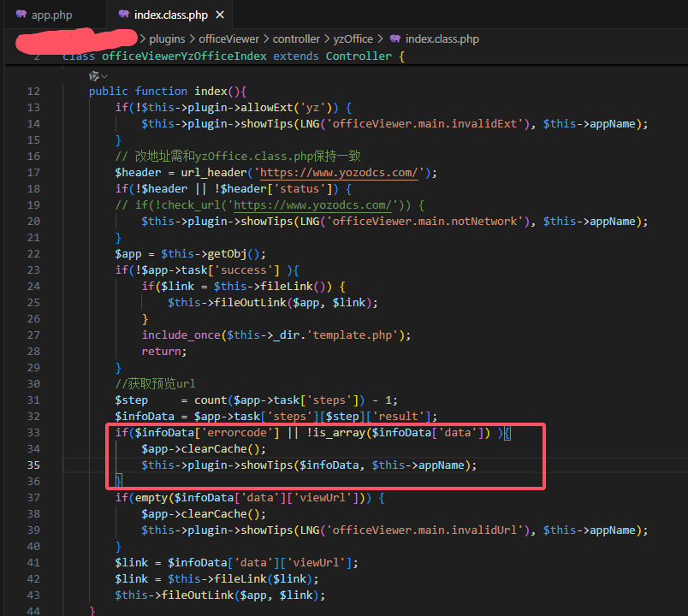688x616 pixels.
Task: Click the //获取预览url comment
Action: (x=156, y=384)
